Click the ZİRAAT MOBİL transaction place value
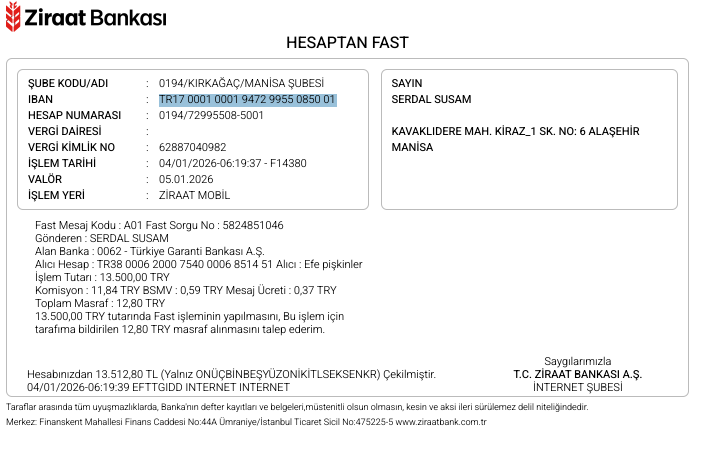Image resolution: width=718 pixels, height=453 pixels. [x=194, y=196]
